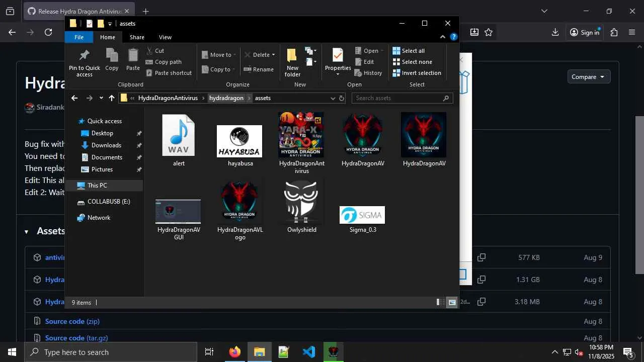Image resolution: width=644 pixels, height=362 pixels.
Task: Click the browser page vertical scrollbar
Action: [x=639, y=195]
